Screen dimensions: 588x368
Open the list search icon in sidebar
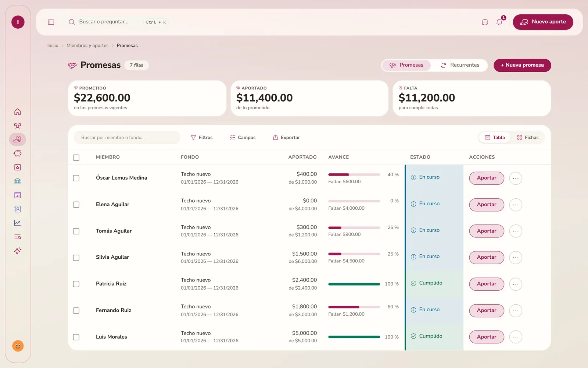click(x=18, y=237)
